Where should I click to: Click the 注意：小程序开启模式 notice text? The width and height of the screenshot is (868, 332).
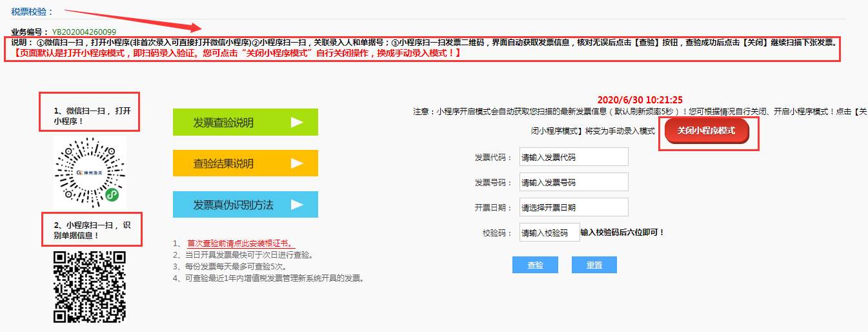point(640,121)
